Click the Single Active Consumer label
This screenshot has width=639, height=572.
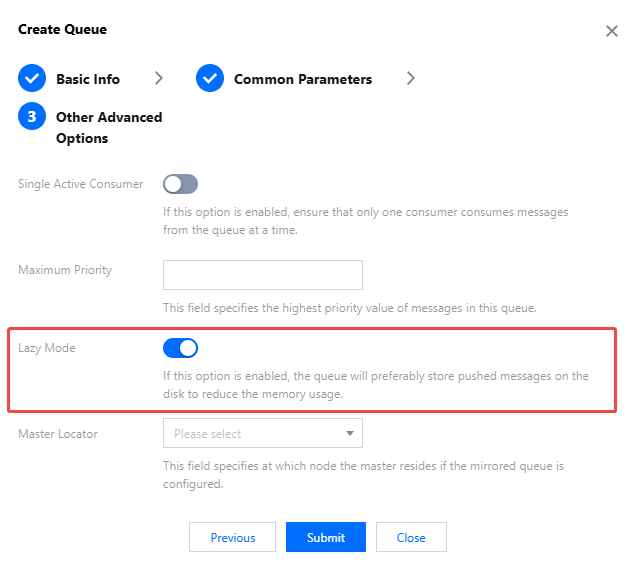[x=81, y=184]
